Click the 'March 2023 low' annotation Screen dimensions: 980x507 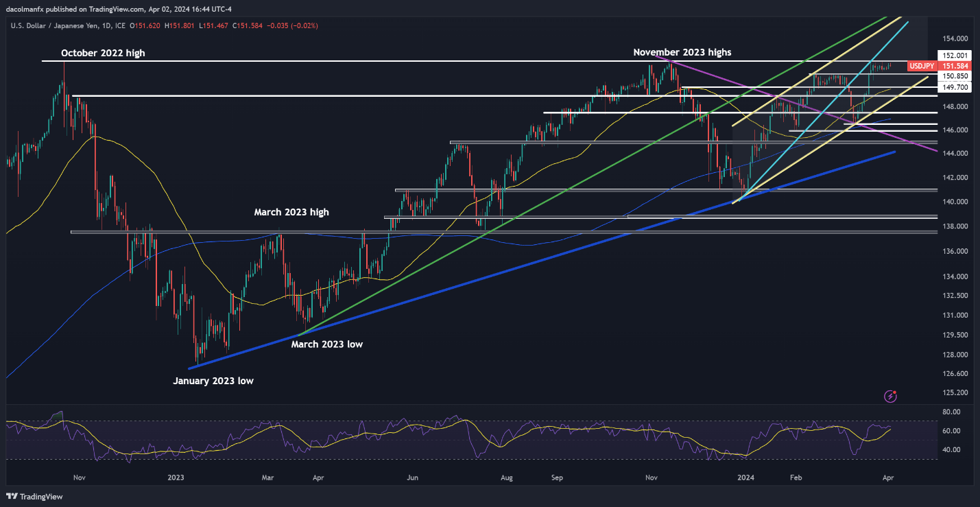tap(326, 344)
